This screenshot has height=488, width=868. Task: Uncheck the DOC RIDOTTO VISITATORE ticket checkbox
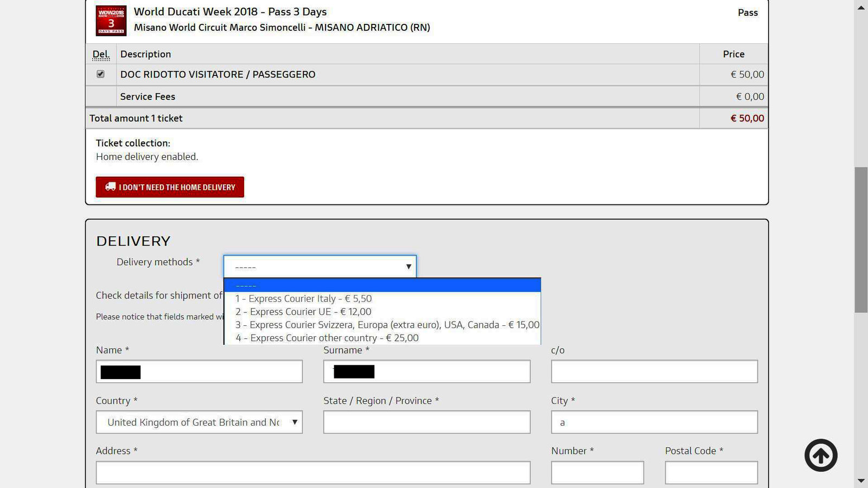[100, 74]
